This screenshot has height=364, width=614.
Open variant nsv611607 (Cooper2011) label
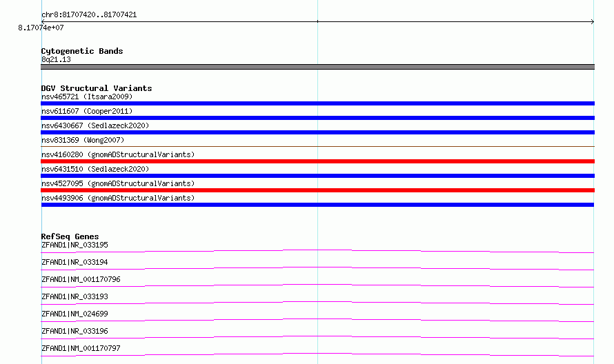tap(87, 111)
